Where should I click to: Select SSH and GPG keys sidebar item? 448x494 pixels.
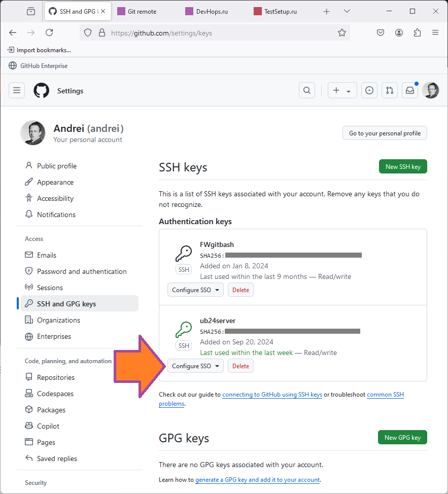coord(80,304)
